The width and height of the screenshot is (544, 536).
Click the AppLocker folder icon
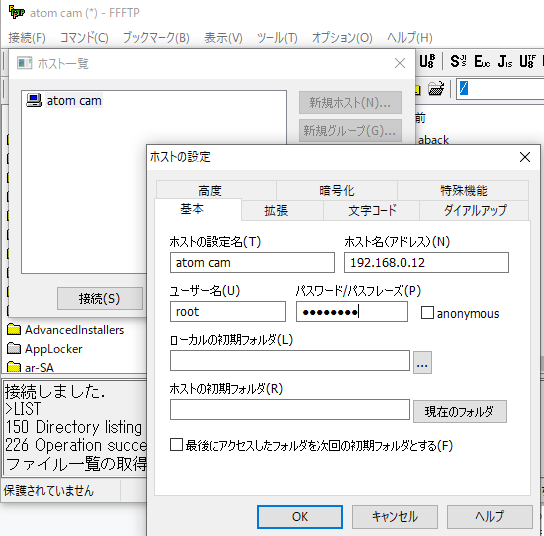[14, 348]
